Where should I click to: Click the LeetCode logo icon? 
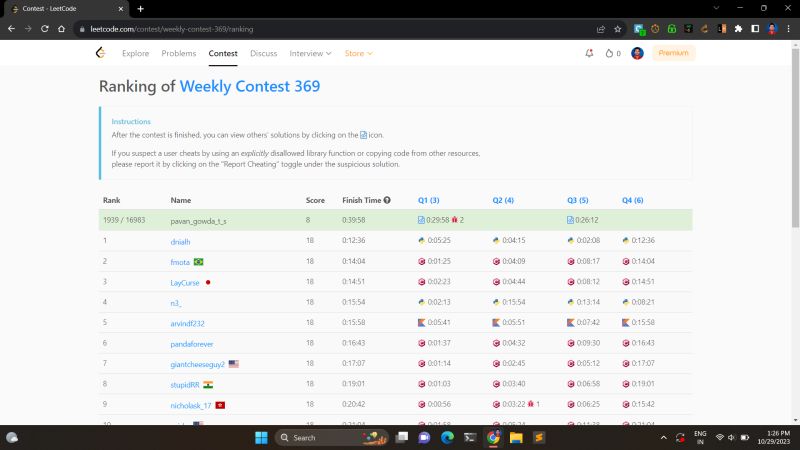[x=101, y=53]
